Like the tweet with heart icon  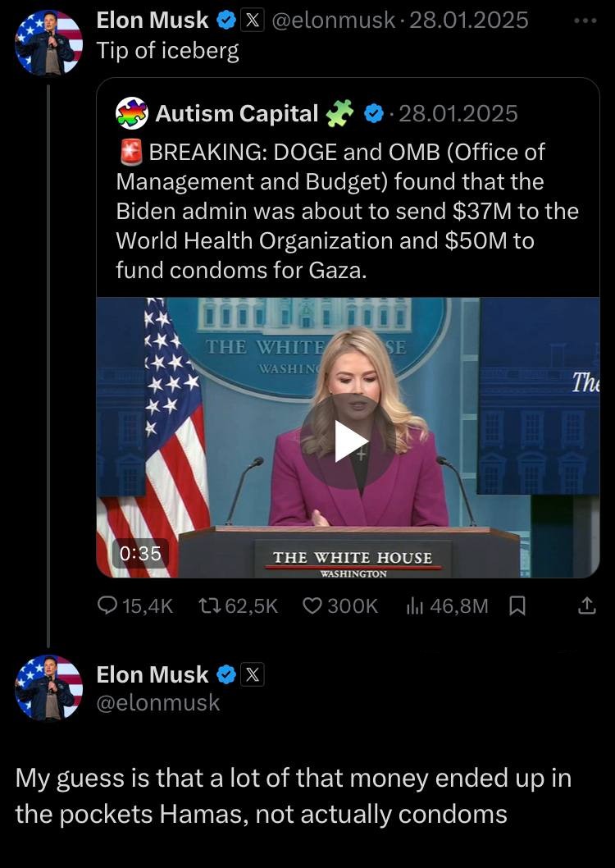pos(312,606)
